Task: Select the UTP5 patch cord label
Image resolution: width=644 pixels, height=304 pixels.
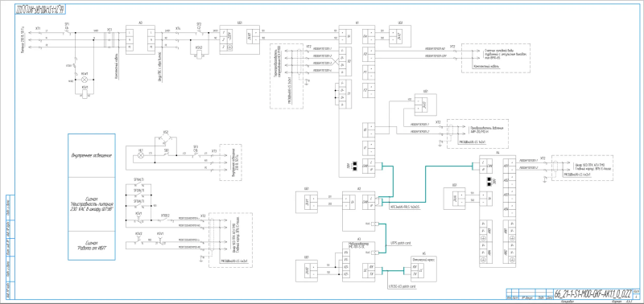Action: tap(400, 244)
